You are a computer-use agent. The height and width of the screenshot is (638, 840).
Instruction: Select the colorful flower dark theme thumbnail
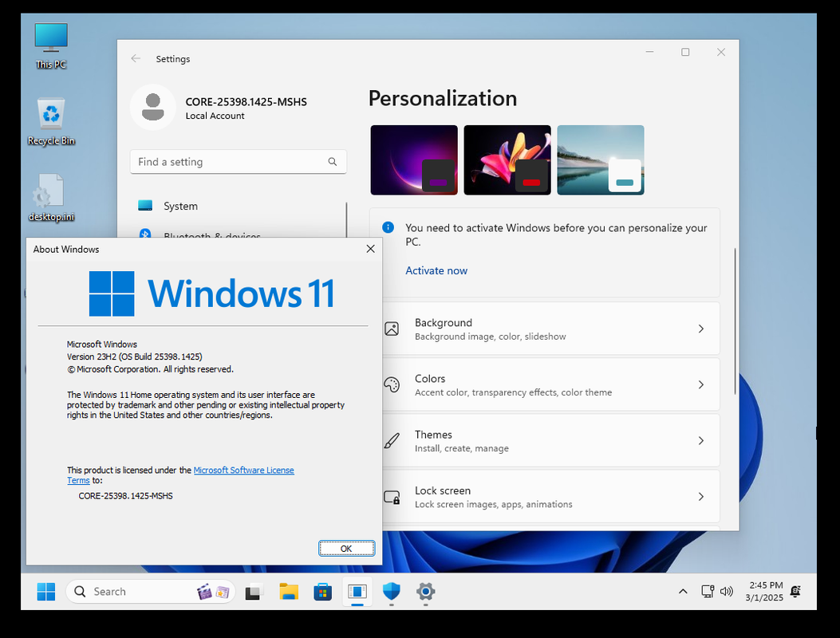tap(507, 160)
